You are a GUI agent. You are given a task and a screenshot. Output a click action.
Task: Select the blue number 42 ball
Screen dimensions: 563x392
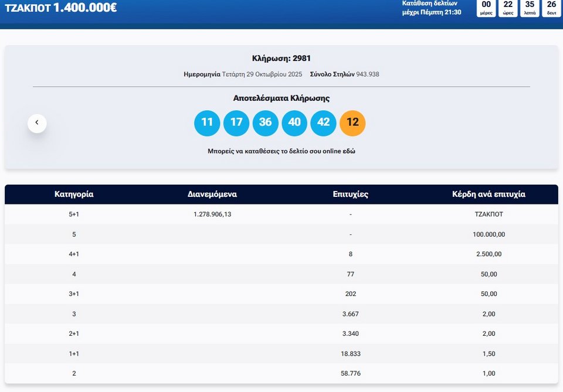[324, 122]
